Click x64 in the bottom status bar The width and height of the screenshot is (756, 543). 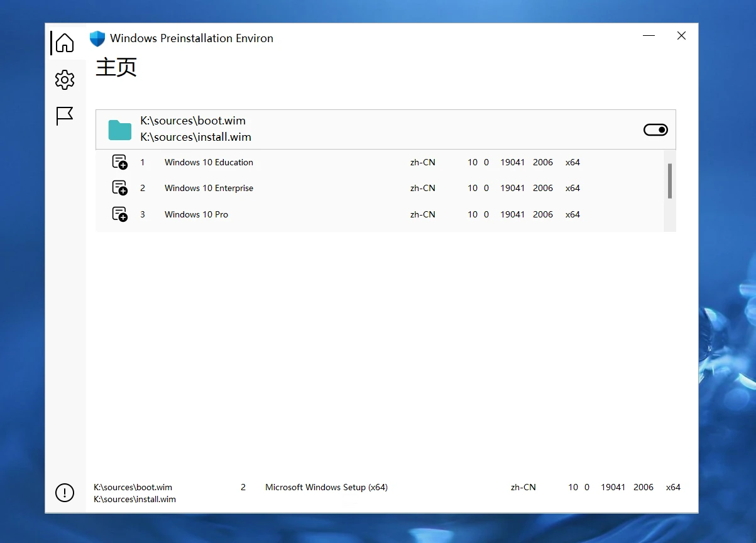click(x=673, y=487)
